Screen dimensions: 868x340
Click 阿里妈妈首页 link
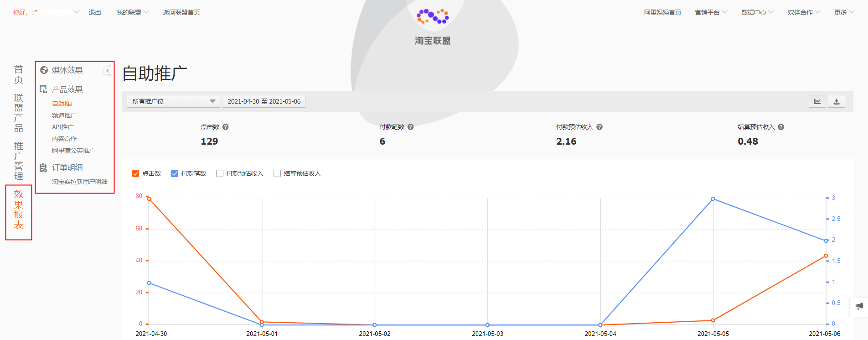click(662, 12)
